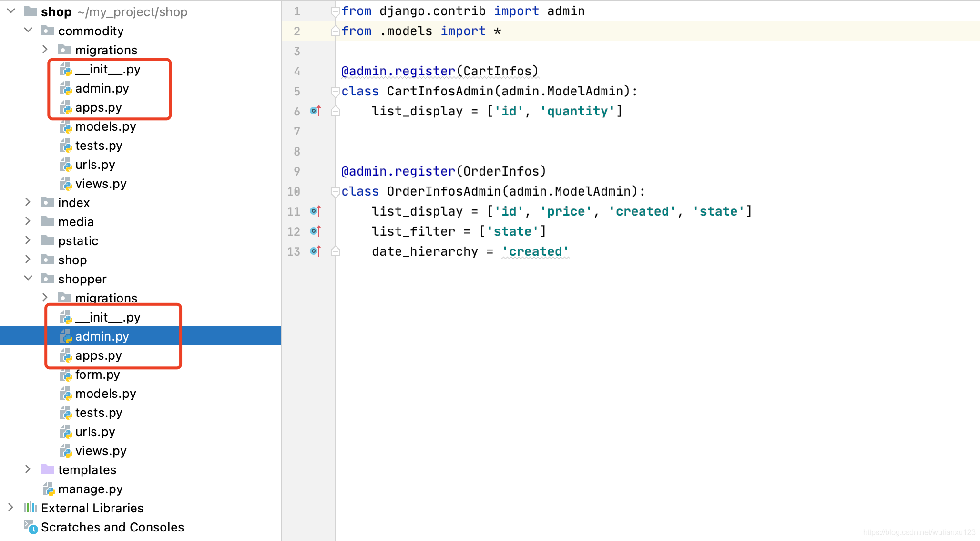
Task: Select the highlighted admin.py in shopper
Action: (x=102, y=336)
